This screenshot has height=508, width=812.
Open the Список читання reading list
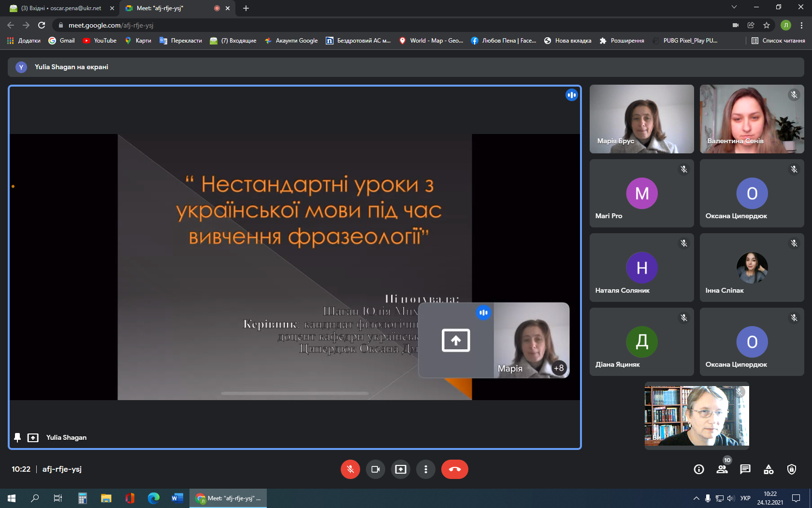tap(778, 41)
